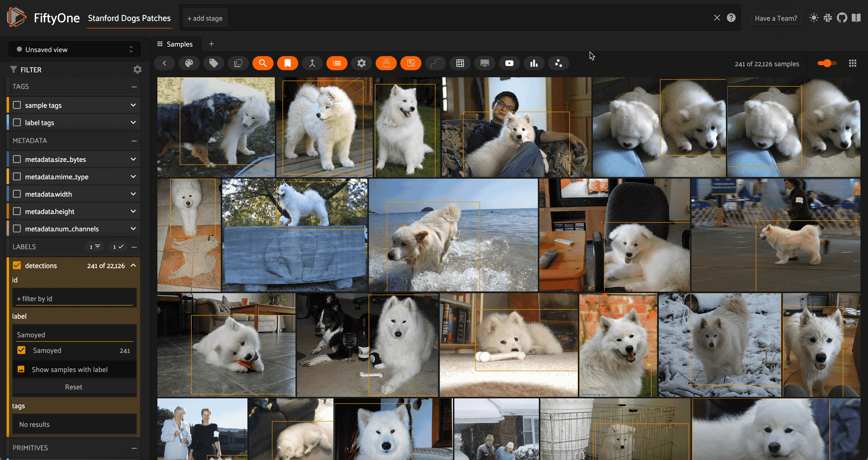
Task: Click the orange bookmark icon
Action: pos(287,63)
